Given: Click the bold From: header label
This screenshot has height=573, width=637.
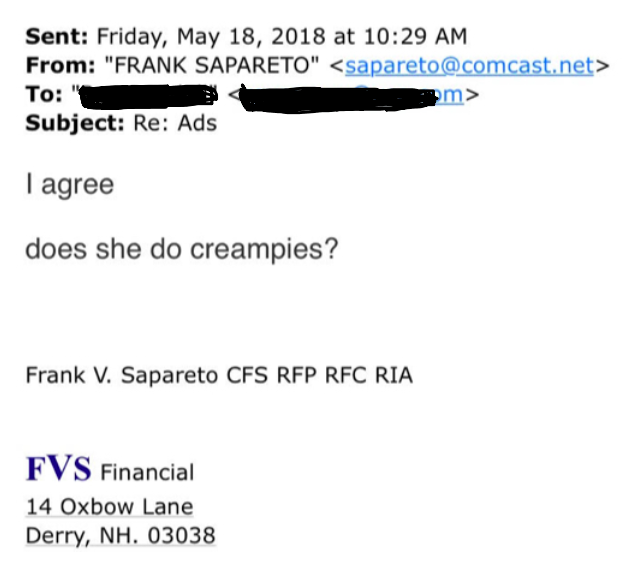Looking at the screenshot, I should (61, 65).
